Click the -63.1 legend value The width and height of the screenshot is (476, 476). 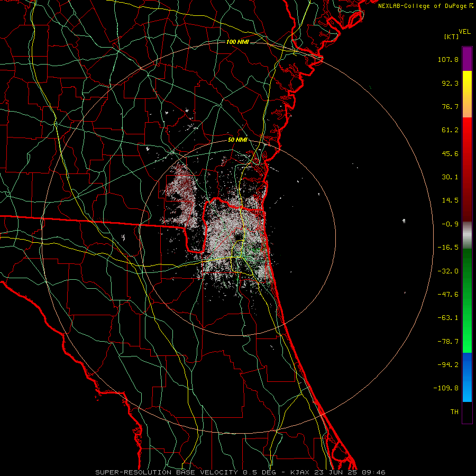click(448, 318)
